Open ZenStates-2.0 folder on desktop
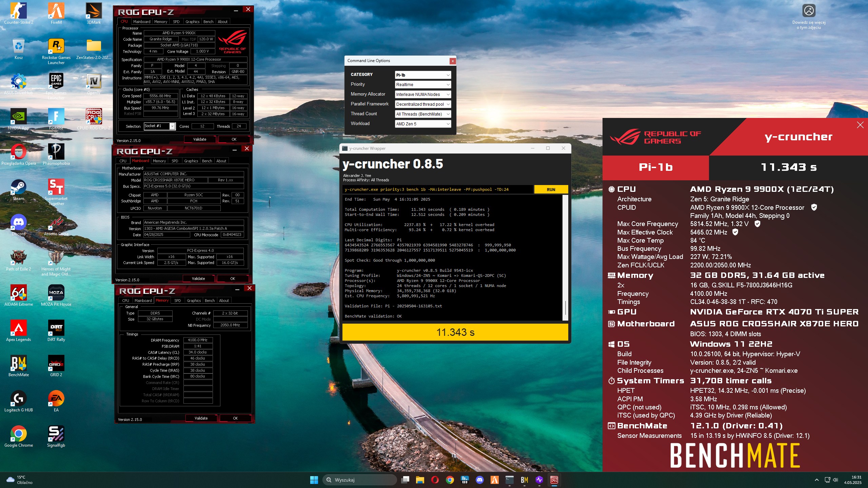Image resolution: width=868 pixels, height=488 pixels. point(94,49)
